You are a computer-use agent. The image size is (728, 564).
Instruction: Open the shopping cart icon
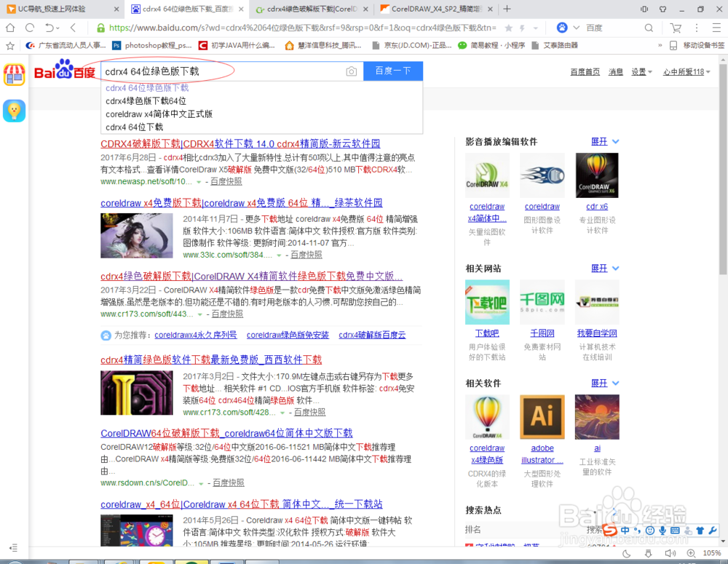pos(676,28)
